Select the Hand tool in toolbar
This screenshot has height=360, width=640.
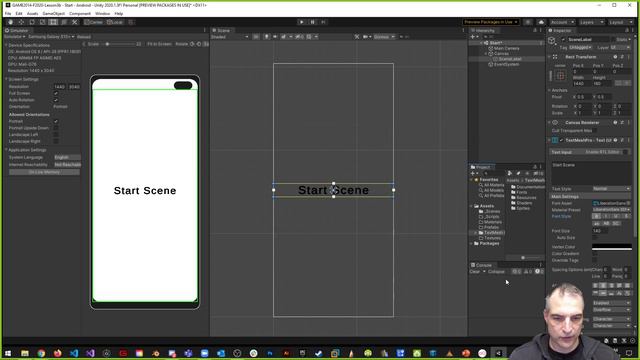point(11,22)
